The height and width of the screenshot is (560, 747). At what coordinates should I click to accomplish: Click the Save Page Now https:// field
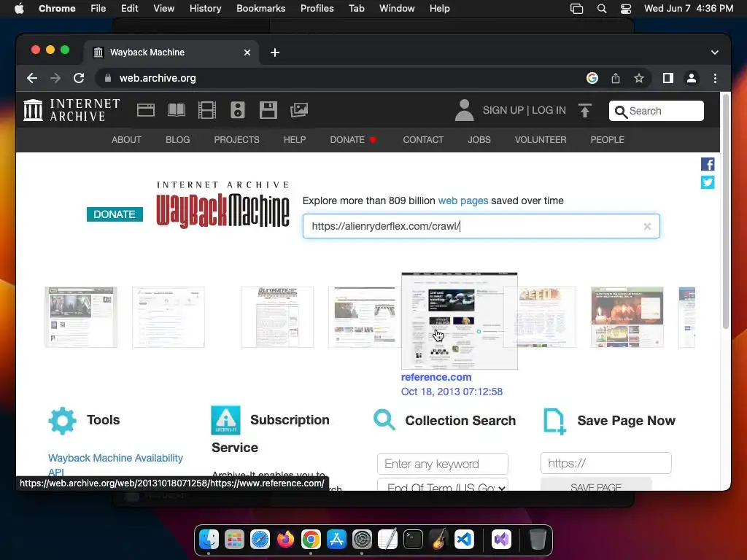tap(606, 463)
